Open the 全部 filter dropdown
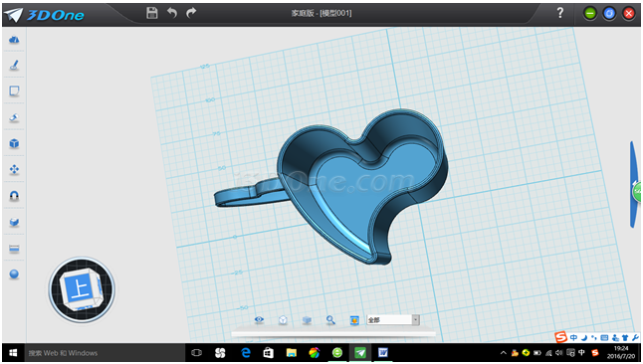643x364 pixels. [393, 319]
